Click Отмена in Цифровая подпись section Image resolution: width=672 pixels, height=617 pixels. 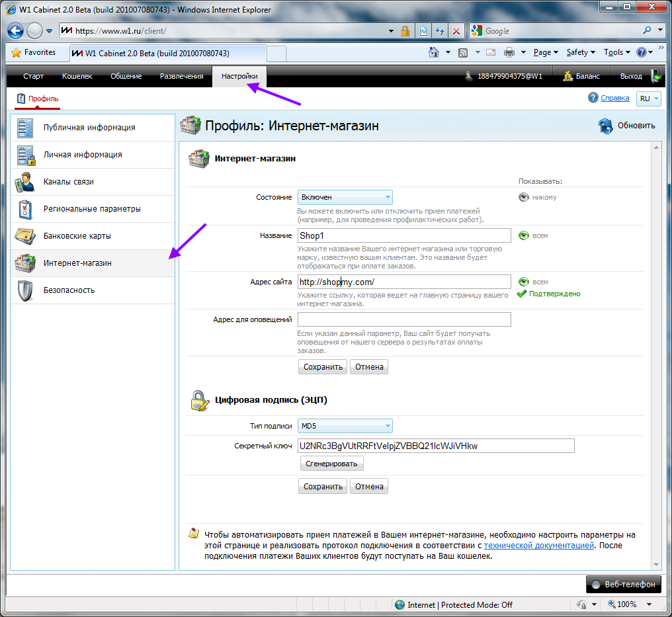pos(369,486)
